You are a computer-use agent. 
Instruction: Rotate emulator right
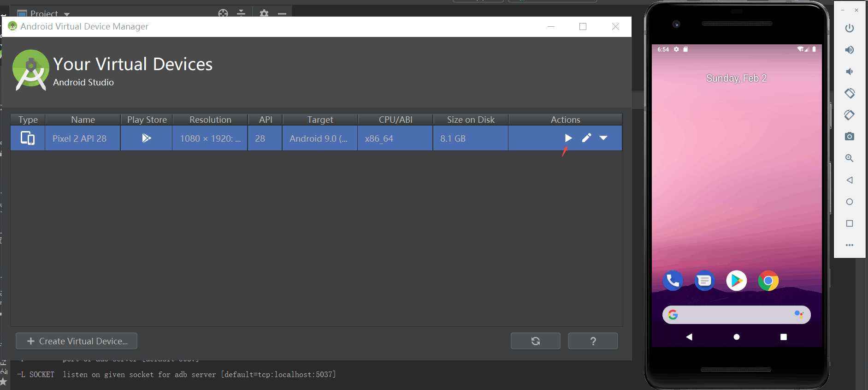(850, 114)
